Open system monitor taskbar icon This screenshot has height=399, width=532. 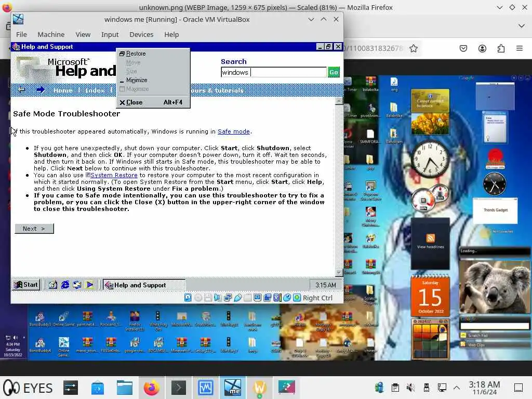(205, 388)
